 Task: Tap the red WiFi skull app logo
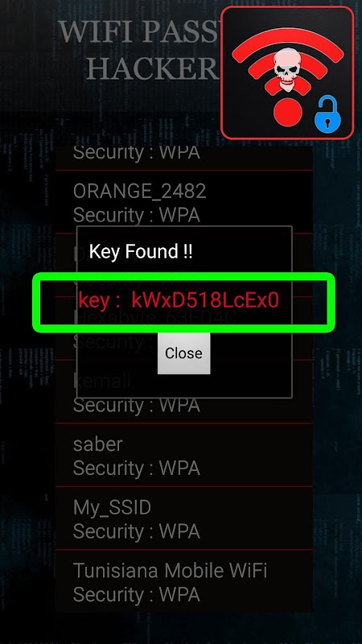click(287, 72)
